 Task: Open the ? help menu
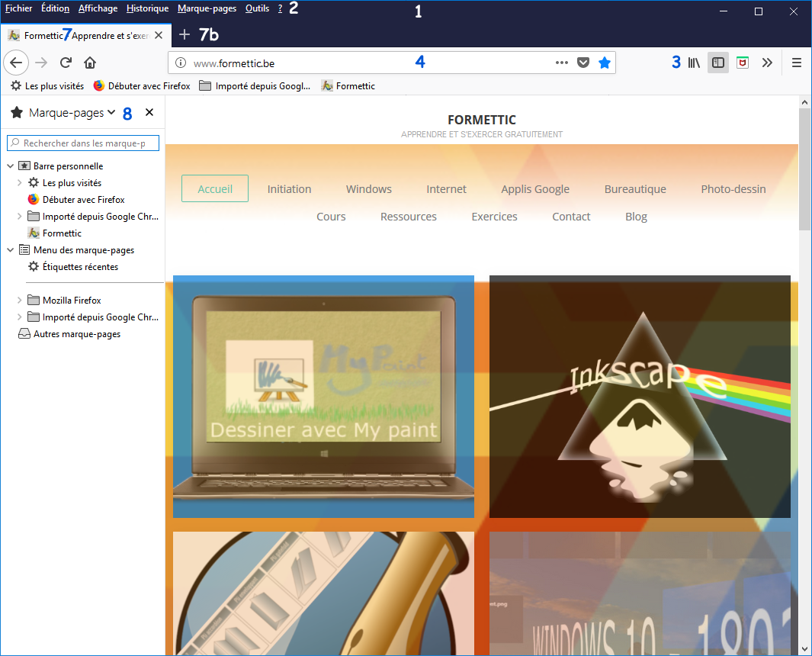point(280,8)
